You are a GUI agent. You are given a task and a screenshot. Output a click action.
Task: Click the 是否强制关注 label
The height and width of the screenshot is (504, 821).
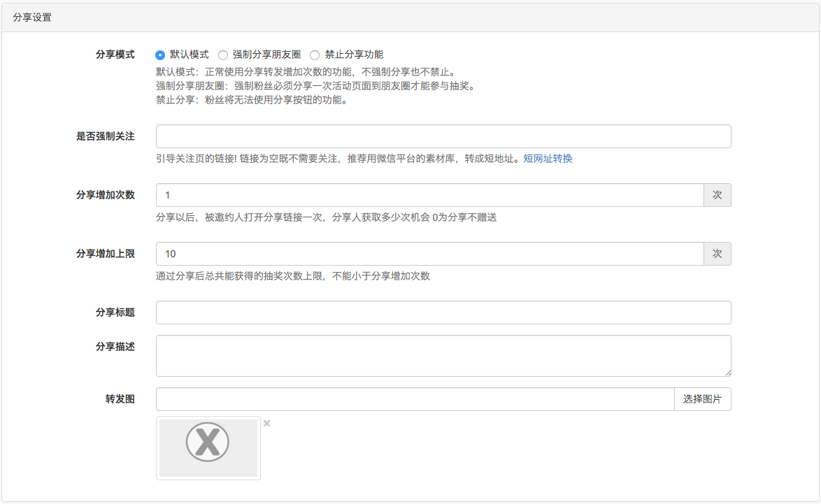105,136
